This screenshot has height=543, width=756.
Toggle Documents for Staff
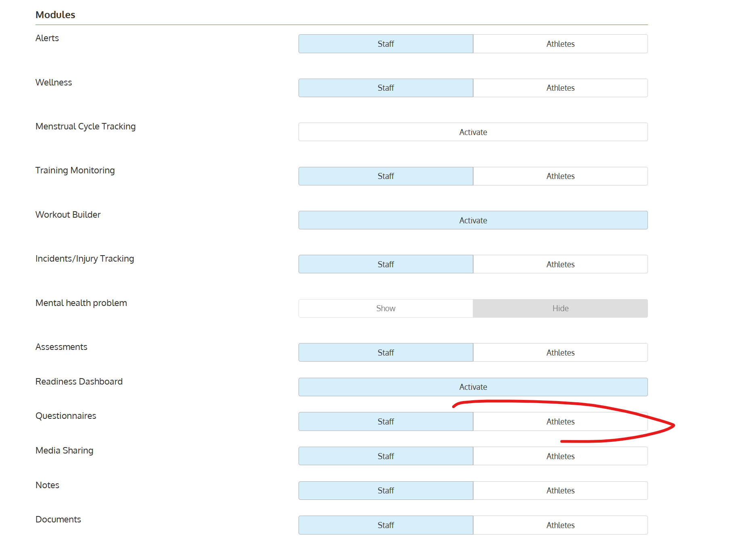pos(386,525)
